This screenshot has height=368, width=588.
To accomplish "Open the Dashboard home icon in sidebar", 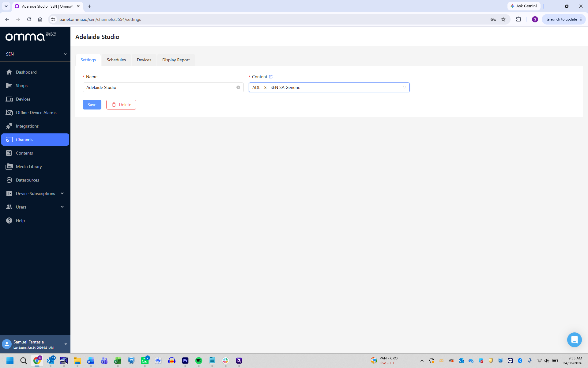I will pos(9,72).
